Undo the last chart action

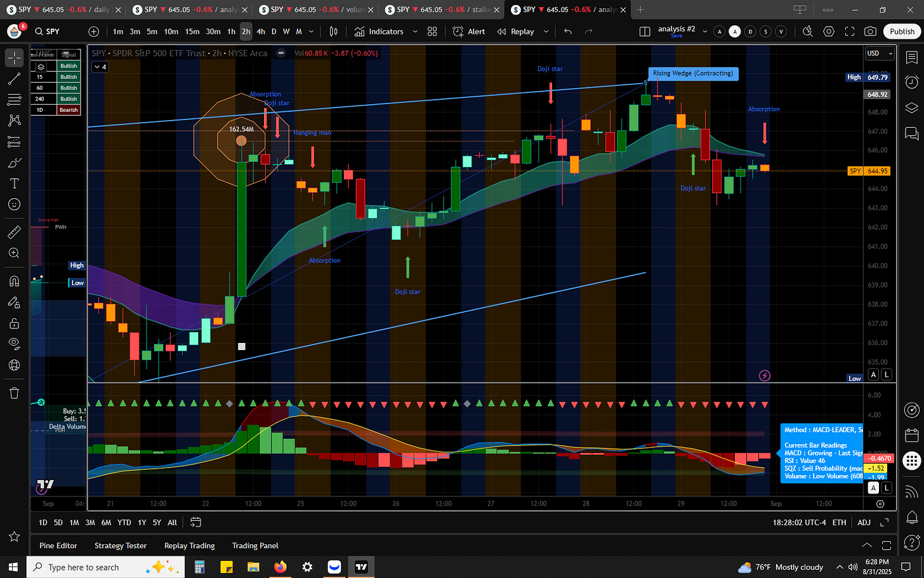pyautogui.click(x=568, y=31)
